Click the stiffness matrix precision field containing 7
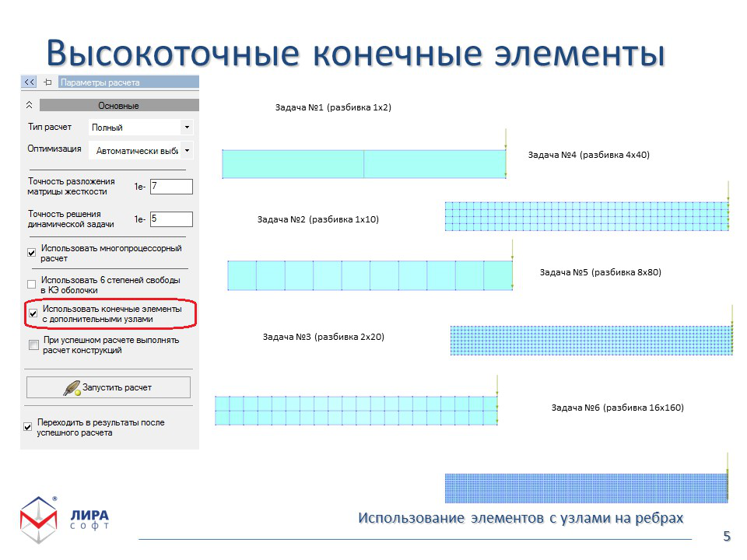The width and height of the screenshot is (747, 560). pos(171,186)
